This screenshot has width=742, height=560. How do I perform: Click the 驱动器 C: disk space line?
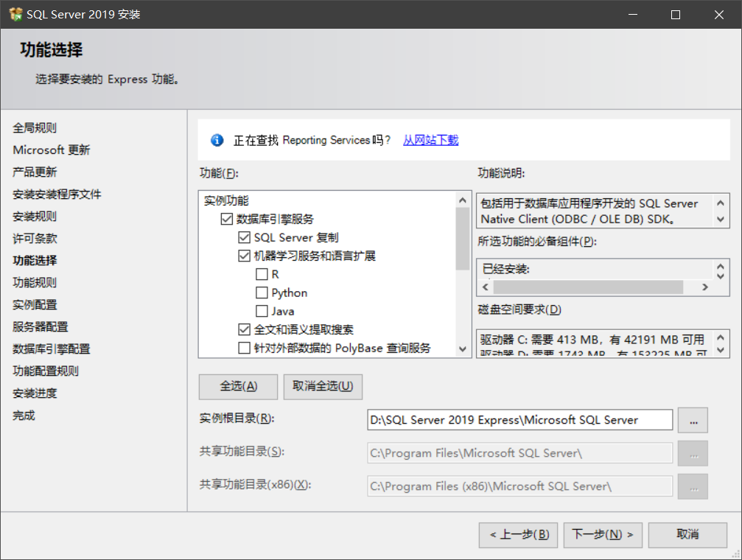click(x=592, y=340)
